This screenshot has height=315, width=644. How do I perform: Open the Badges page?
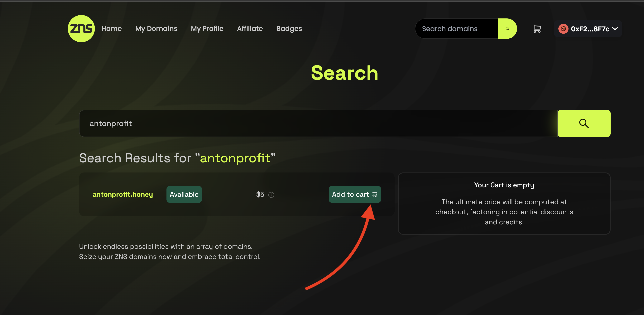tap(289, 29)
